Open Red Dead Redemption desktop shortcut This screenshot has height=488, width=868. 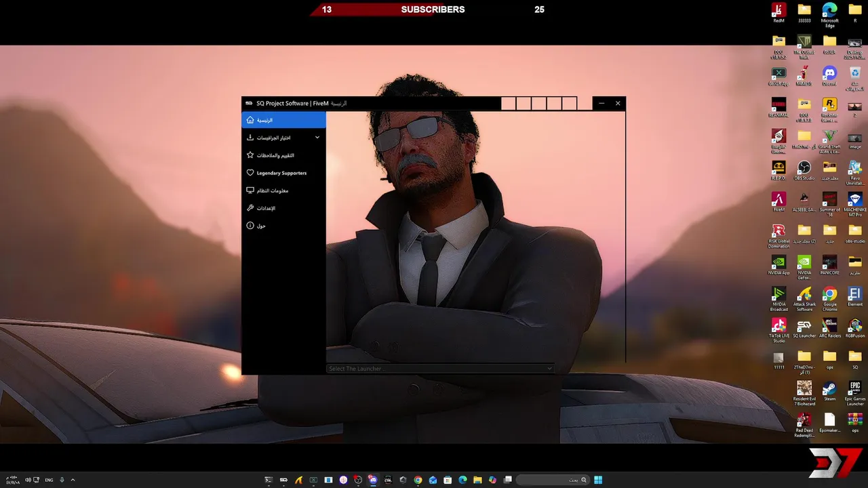[x=804, y=425]
